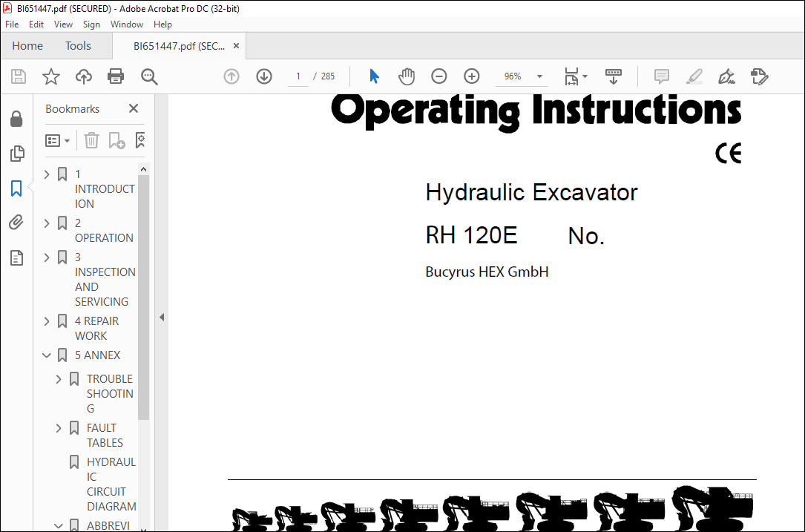This screenshot has height=532, width=805.
Task: Click the find current bookmark icon
Action: tap(139, 140)
